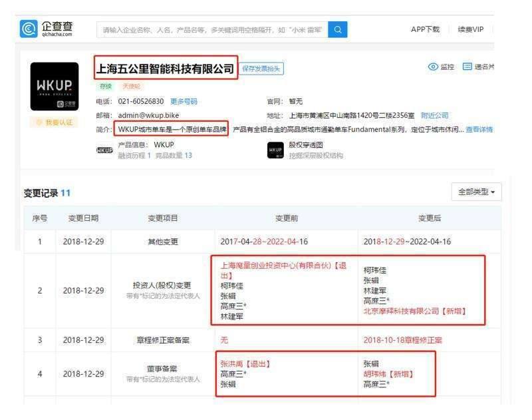This screenshot has width=532, height=420.
Task: Click company title 上海五公里智能科技有限公司
Action: (x=165, y=69)
